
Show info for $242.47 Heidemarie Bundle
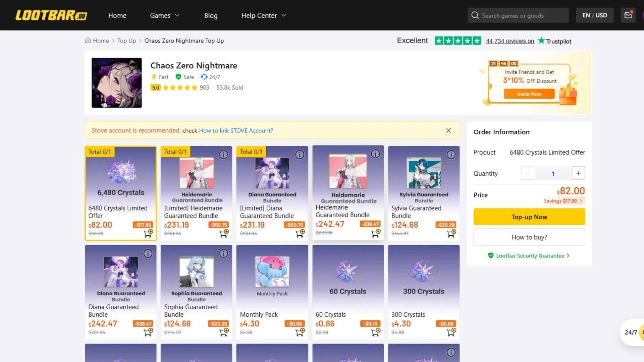click(x=375, y=154)
